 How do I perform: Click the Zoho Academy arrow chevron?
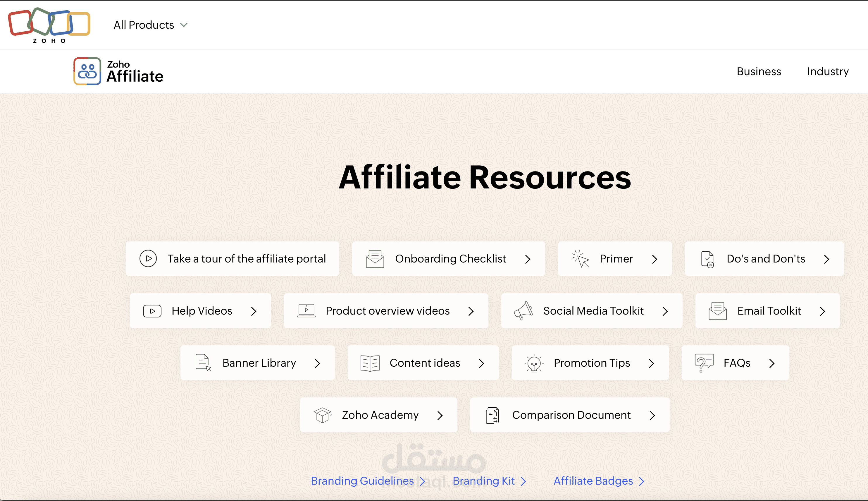(x=440, y=415)
